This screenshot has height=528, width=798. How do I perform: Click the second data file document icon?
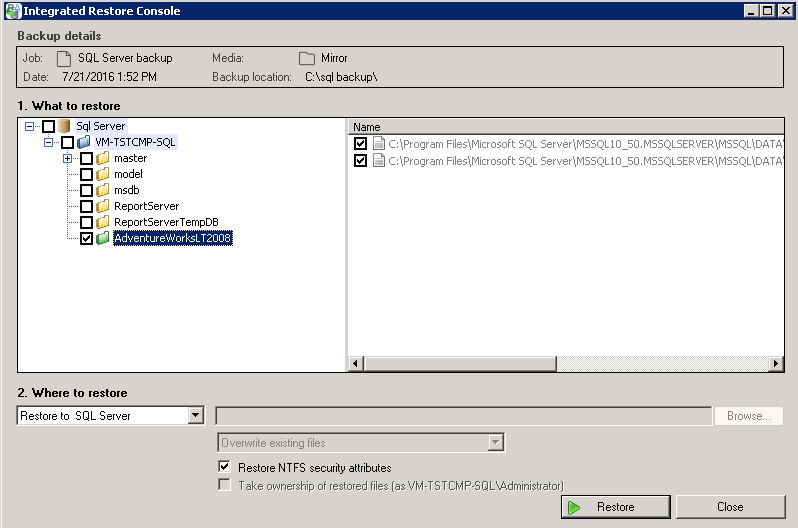point(379,160)
